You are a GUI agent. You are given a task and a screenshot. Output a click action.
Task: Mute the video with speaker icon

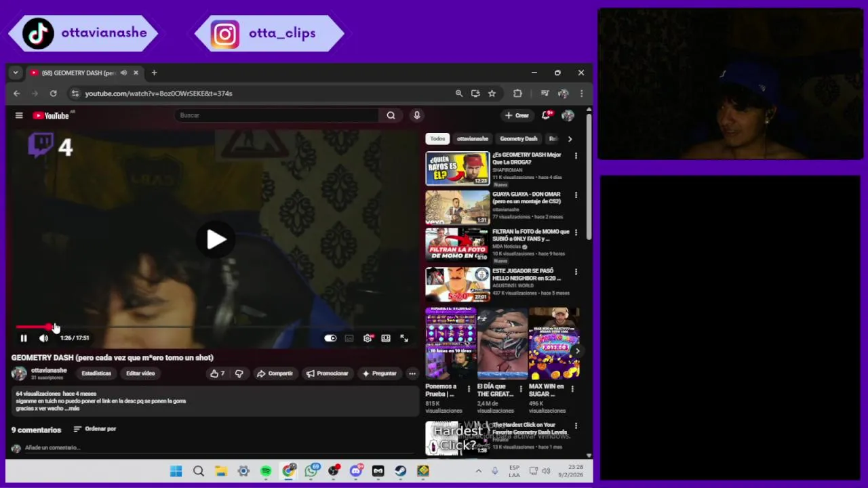coord(43,338)
